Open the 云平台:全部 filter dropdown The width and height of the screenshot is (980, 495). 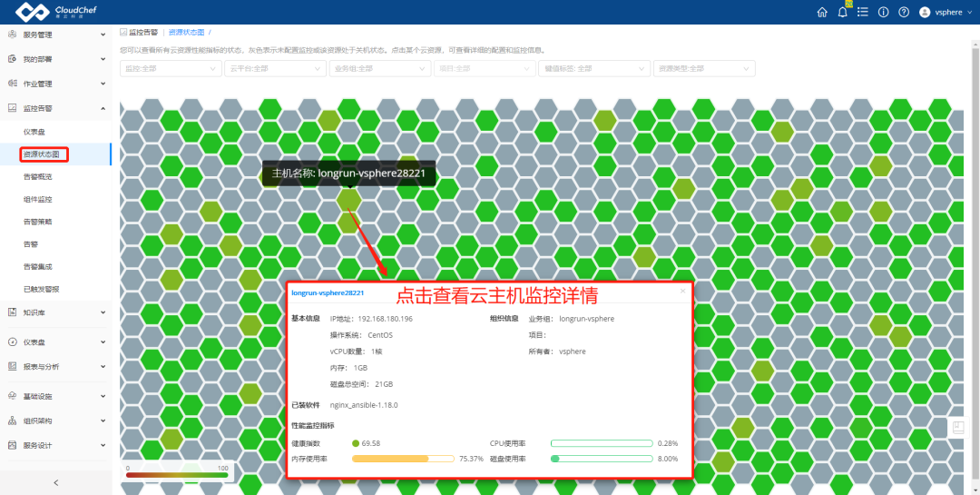point(275,69)
